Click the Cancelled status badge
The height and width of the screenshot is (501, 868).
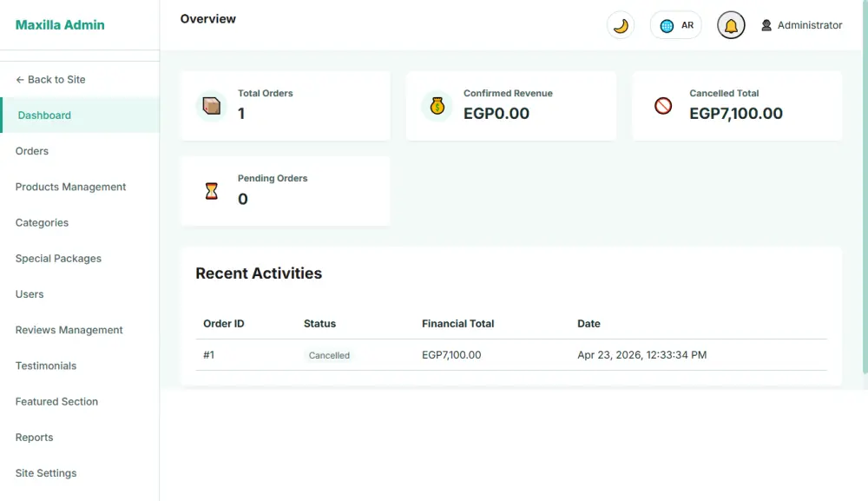pos(329,355)
